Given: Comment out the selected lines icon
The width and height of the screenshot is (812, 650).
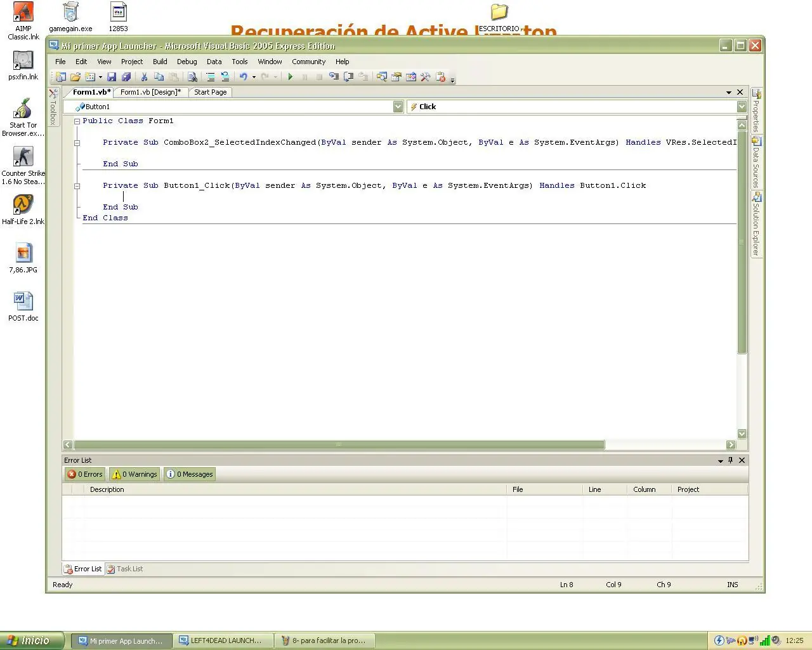Looking at the screenshot, I should (x=210, y=77).
